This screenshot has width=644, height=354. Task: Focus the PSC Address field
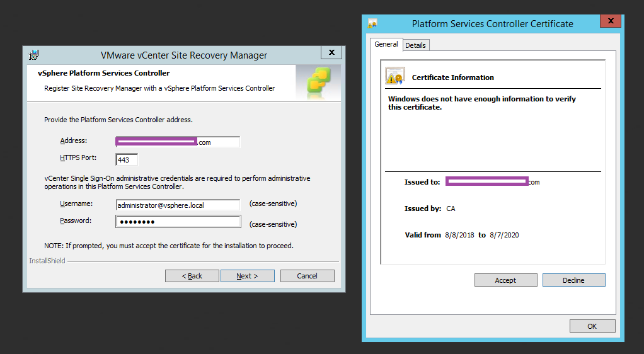[178, 142]
